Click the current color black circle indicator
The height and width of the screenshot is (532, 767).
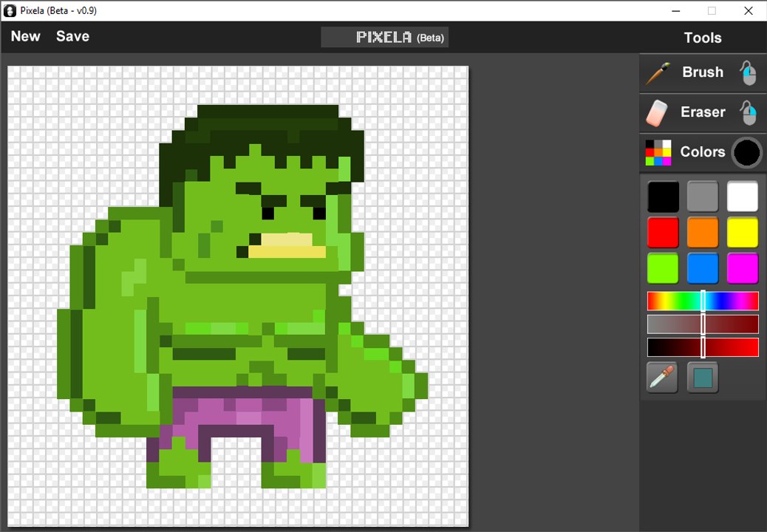[747, 152]
